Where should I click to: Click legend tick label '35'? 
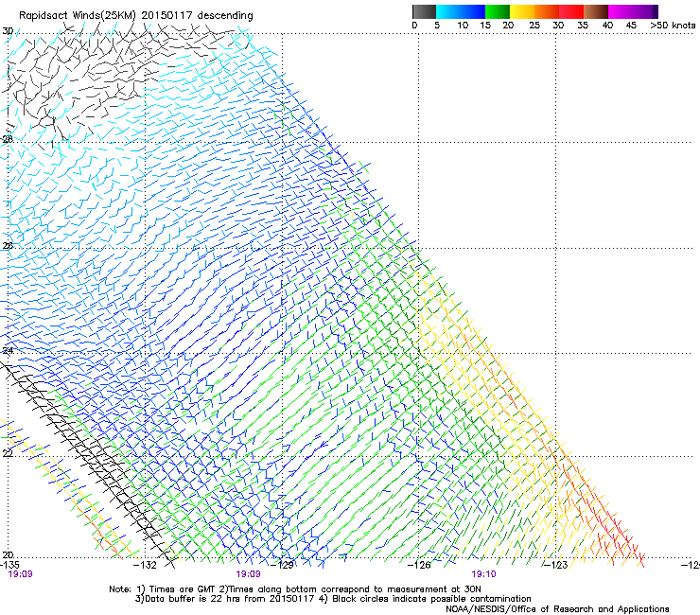tap(583, 26)
